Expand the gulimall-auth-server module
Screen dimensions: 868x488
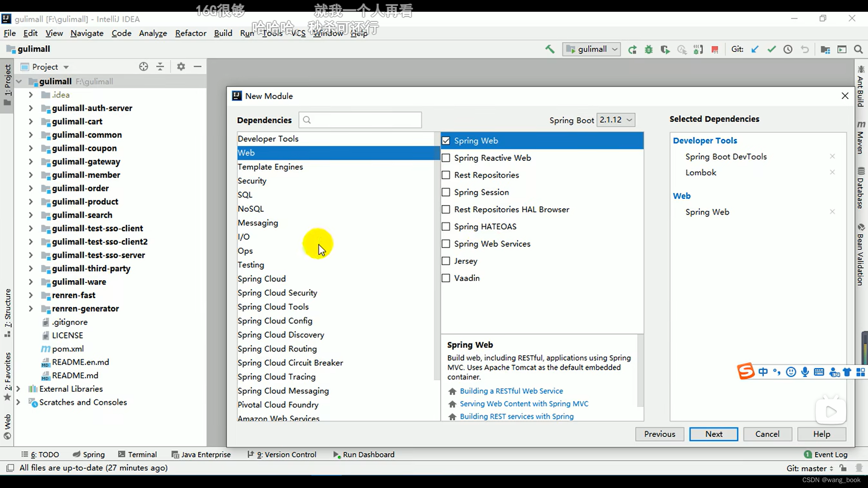[31, 108]
